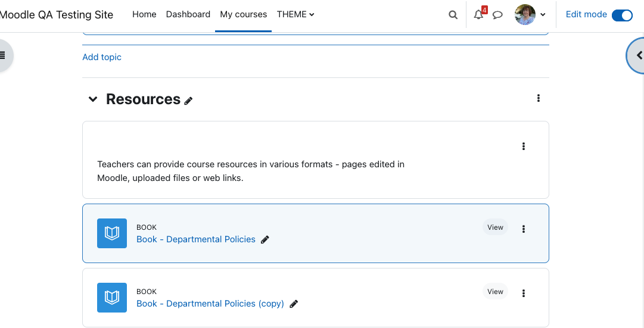Collapse the Resources section chevron

pyautogui.click(x=93, y=99)
